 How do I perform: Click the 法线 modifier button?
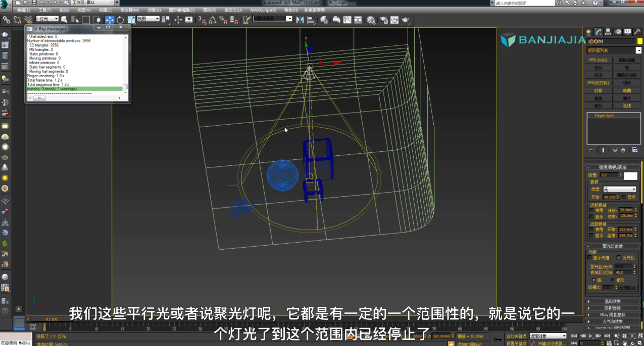point(627,106)
